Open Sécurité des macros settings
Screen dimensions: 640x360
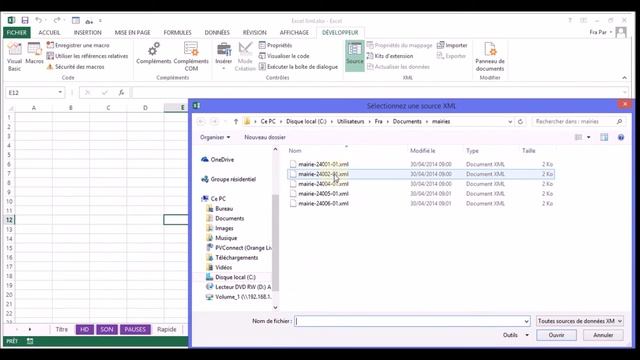click(76, 67)
